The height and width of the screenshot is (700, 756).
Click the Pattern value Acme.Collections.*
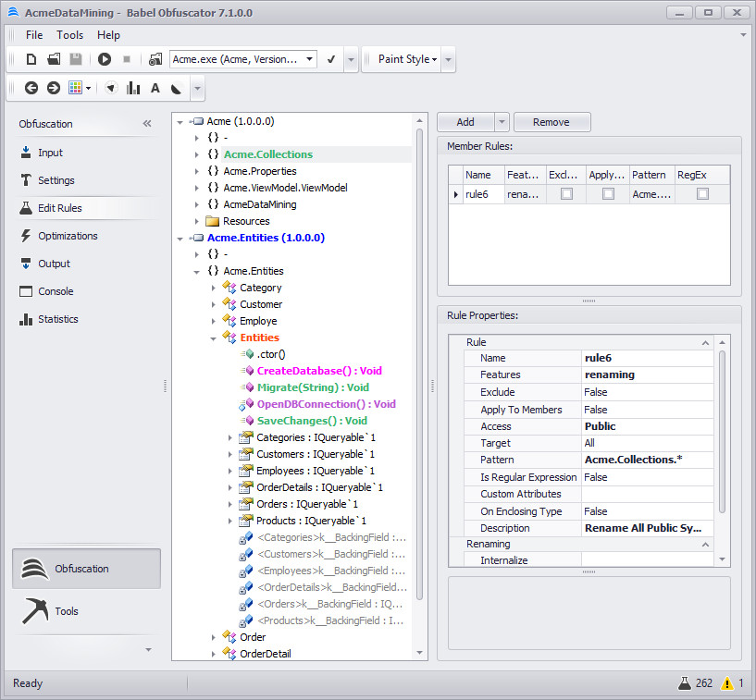[648, 460]
